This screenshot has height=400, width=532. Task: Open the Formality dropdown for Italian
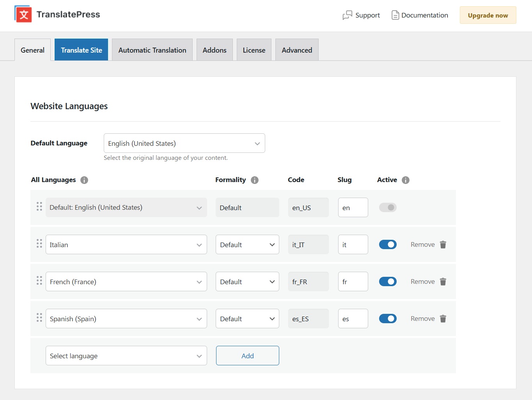coord(247,244)
